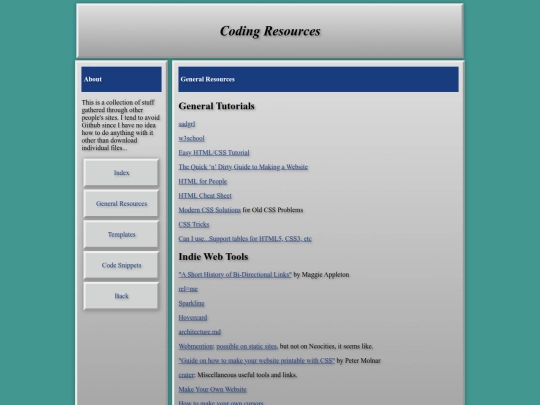Go to General Resources in sidebar
The width and height of the screenshot is (540, 405).
click(121, 204)
